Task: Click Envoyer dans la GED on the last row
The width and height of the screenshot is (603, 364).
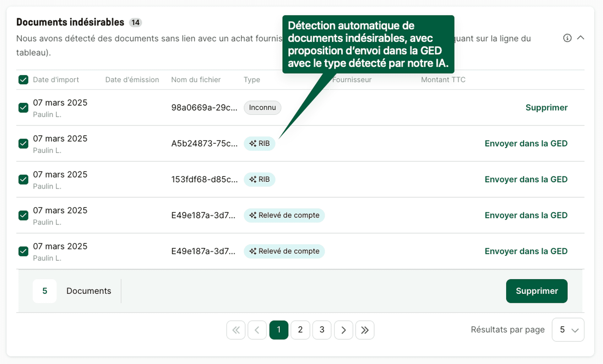Action: 526,251
